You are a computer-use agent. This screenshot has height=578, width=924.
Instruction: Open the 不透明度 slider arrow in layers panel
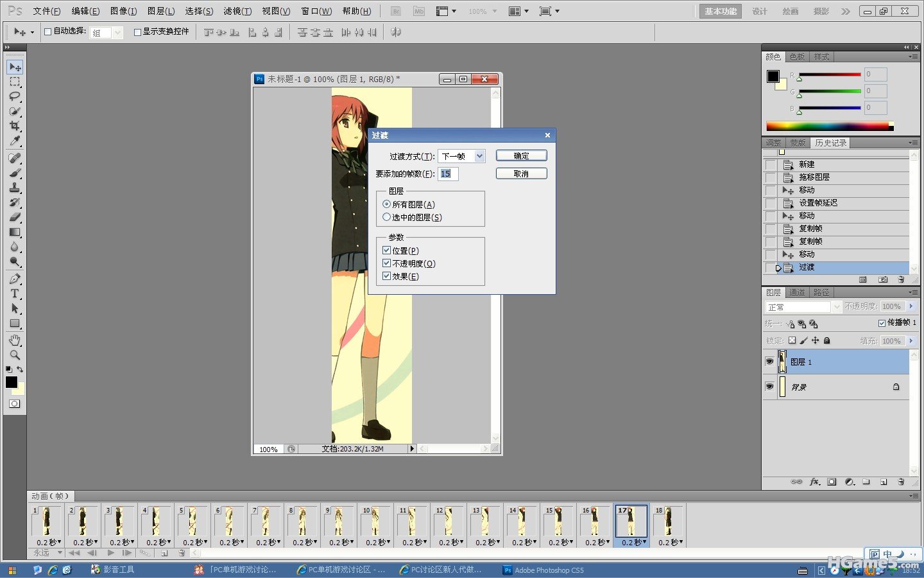click(911, 306)
